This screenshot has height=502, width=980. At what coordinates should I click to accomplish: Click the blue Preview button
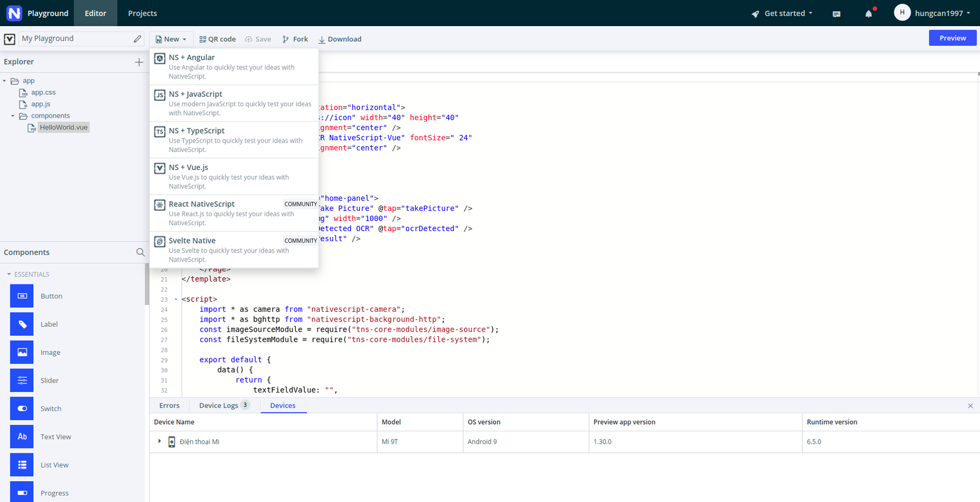[952, 38]
